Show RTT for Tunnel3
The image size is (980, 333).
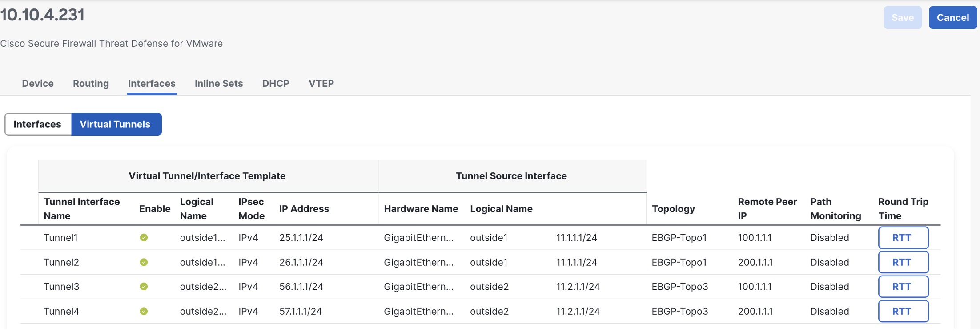click(x=903, y=287)
